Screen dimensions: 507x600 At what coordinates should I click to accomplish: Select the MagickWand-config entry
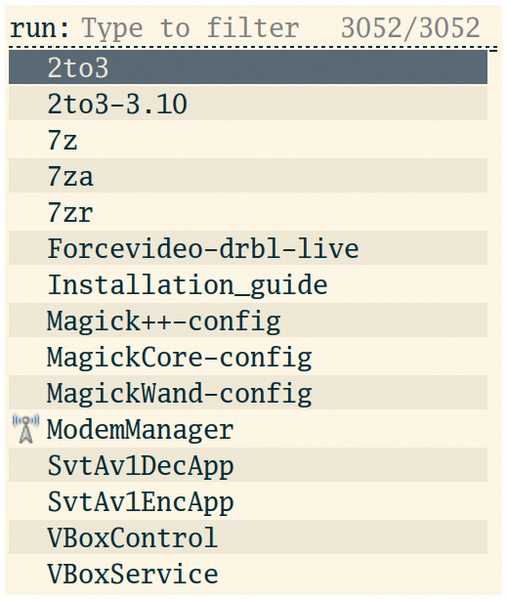[248, 393]
